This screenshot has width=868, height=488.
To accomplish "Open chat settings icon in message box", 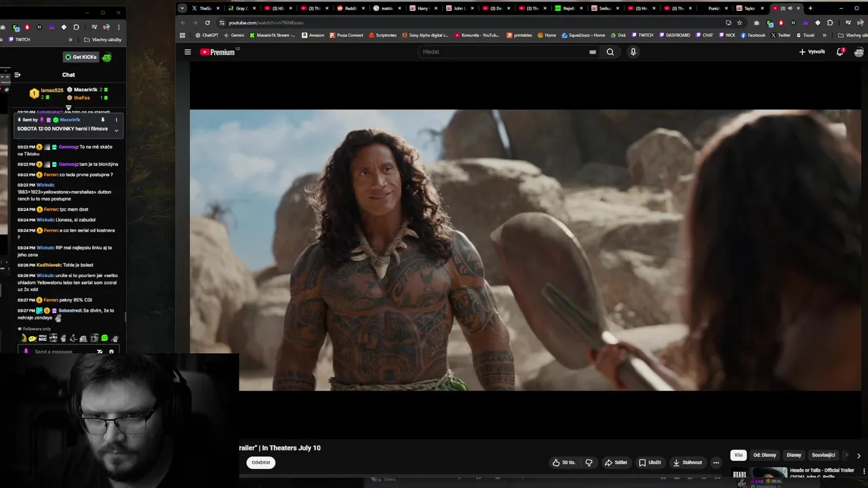I will pyautogui.click(x=99, y=352).
